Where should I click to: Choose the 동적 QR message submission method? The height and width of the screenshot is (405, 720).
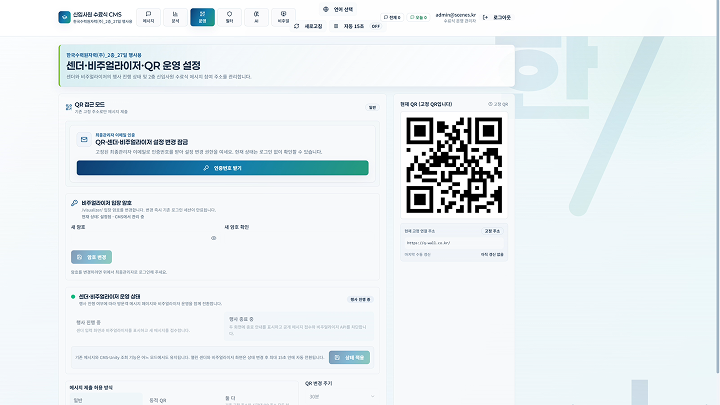pos(181,399)
